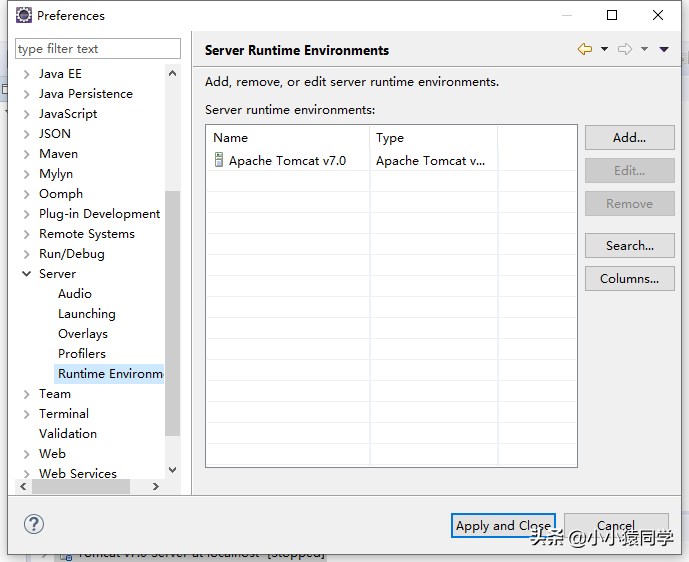Image resolution: width=689 pixels, height=562 pixels.
Task: Expand the Remote Systems node
Action: 27,234
